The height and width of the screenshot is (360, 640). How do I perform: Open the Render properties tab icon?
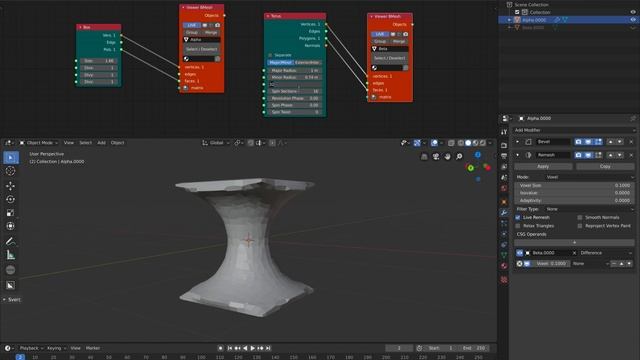pyautogui.click(x=504, y=146)
